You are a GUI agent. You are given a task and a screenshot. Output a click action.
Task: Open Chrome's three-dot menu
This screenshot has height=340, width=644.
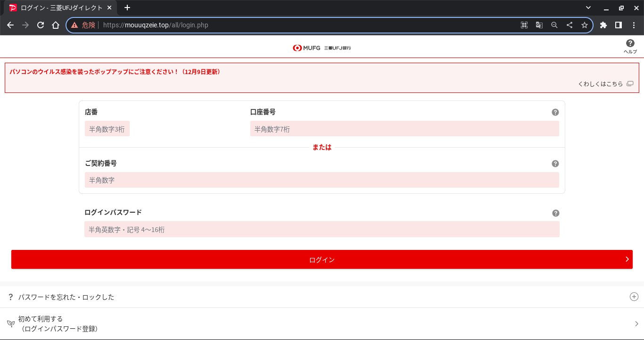[x=635, y=25]
